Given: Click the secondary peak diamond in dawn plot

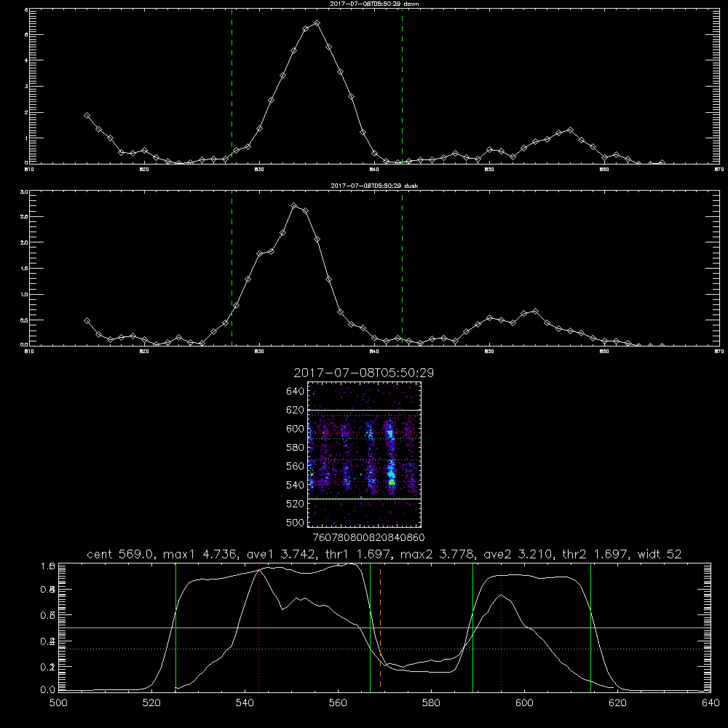Looking at the screenshot, I should tap(570, 130).
